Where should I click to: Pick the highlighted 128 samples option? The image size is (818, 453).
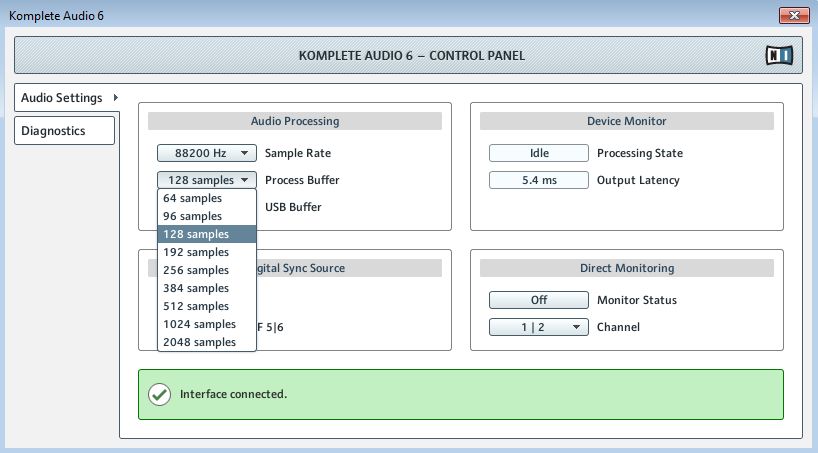tap(207, 234)
